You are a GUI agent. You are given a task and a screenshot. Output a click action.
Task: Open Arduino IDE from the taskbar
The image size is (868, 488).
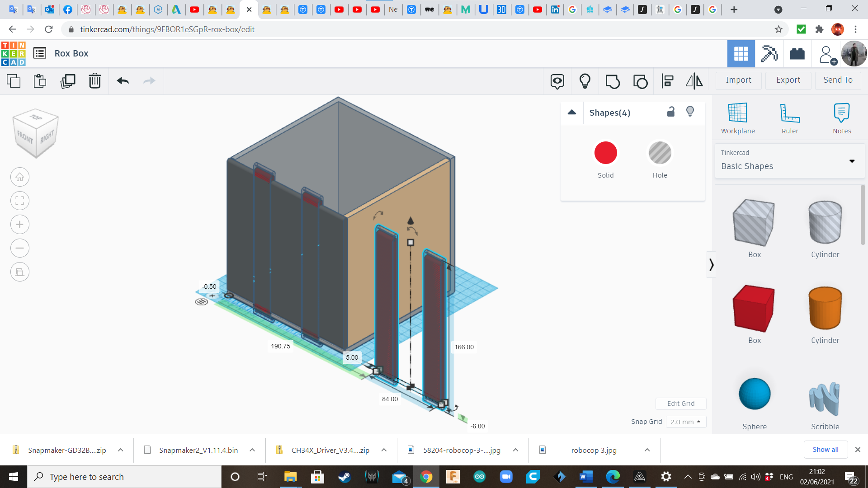tap(480, 477)
